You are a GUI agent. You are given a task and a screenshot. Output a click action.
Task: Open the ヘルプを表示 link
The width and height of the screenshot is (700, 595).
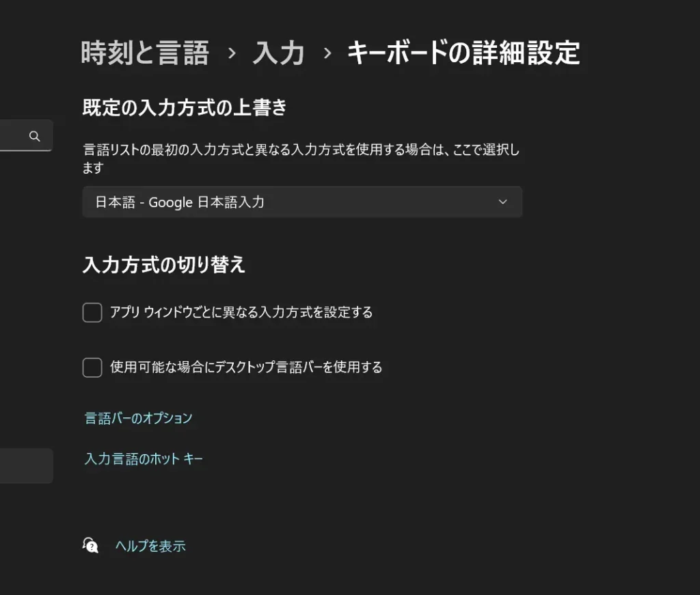point(150,546)
